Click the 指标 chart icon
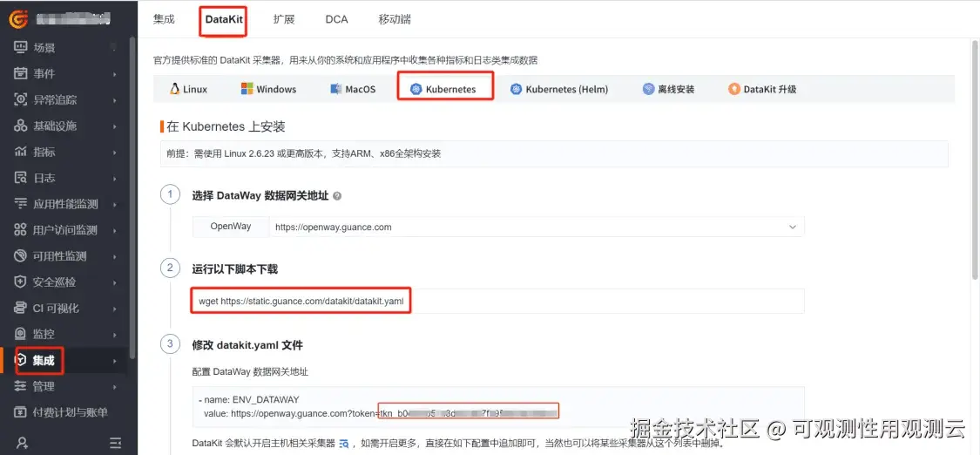 [21, 152]
